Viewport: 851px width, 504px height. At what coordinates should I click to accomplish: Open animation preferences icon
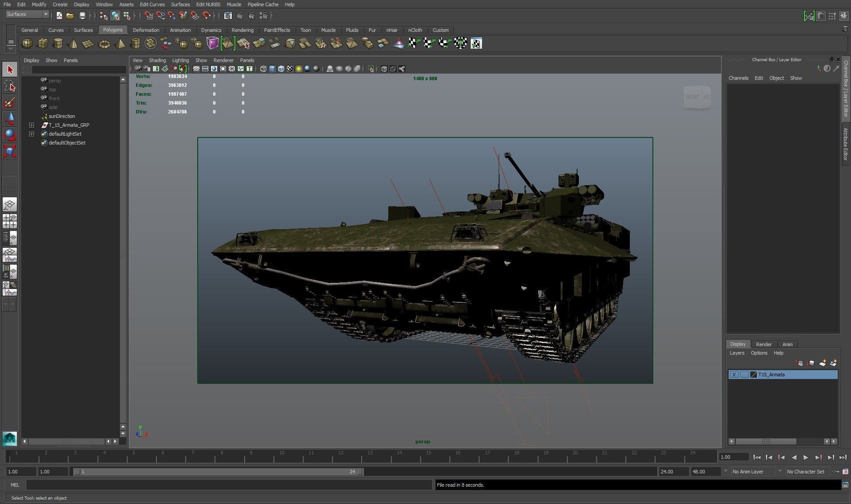845,472
